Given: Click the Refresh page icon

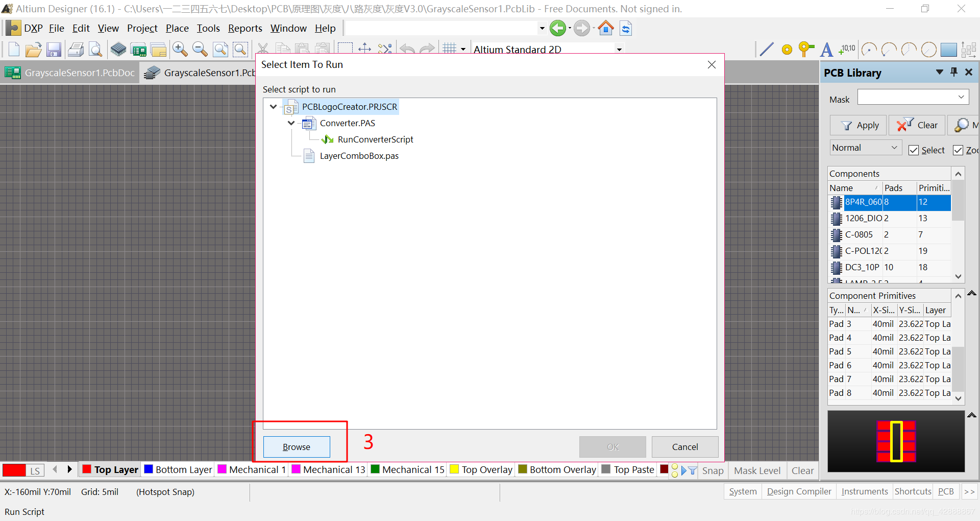Looking at the screenshot, I should (626, 28).
